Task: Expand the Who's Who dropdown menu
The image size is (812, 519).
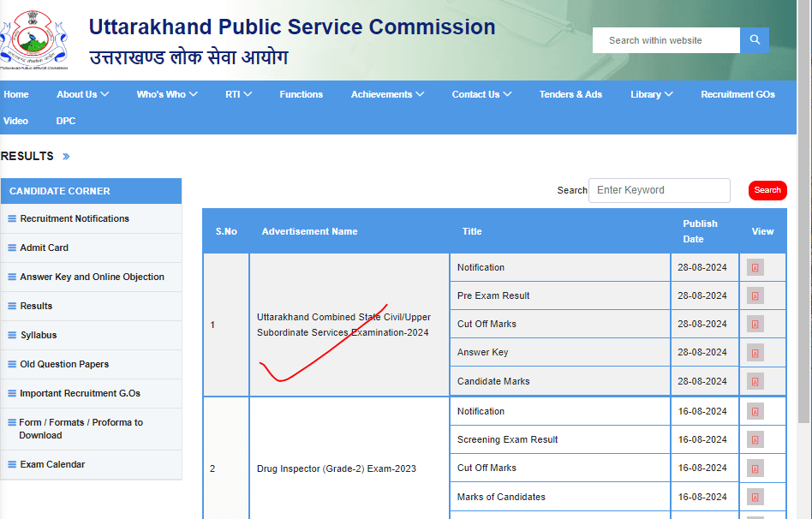Action: [x=167, y=94]
